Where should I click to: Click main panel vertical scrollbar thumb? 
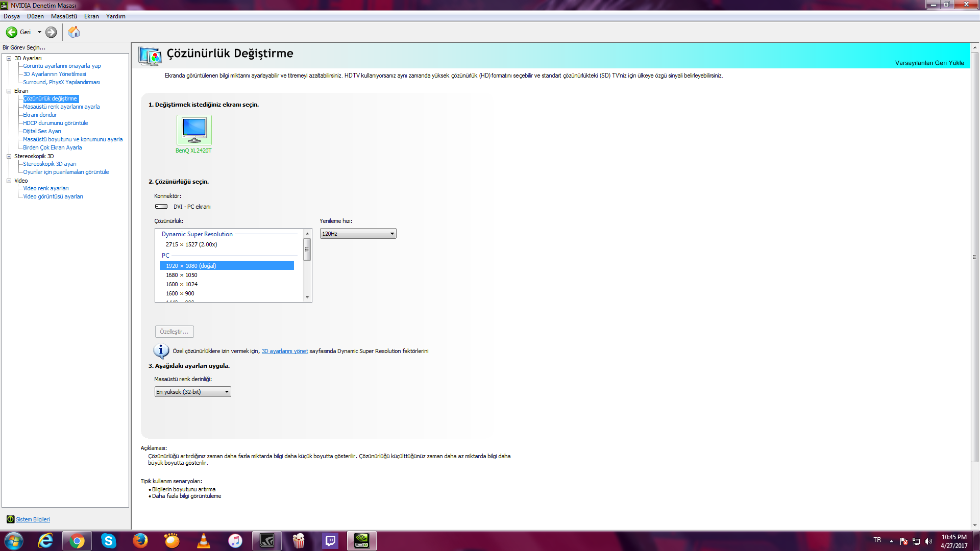pos(974,257)
